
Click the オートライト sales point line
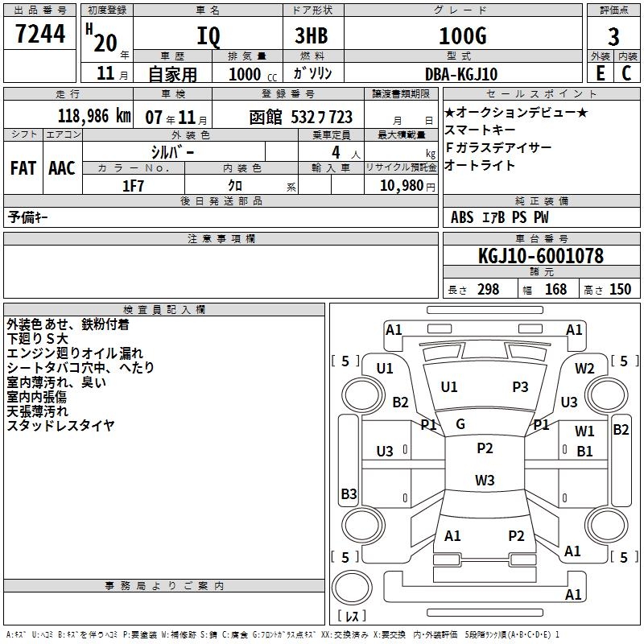coord(479,165)
